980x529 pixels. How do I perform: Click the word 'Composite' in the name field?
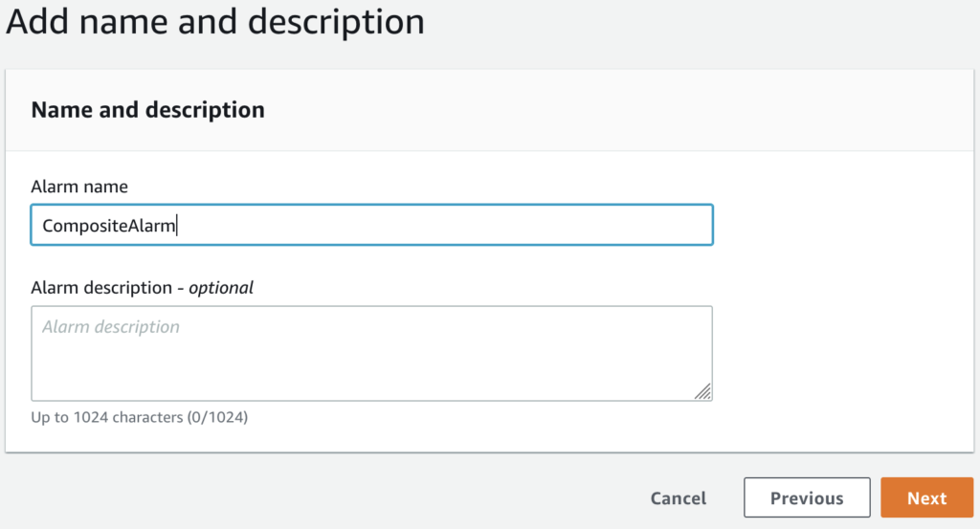coord(84,226)
